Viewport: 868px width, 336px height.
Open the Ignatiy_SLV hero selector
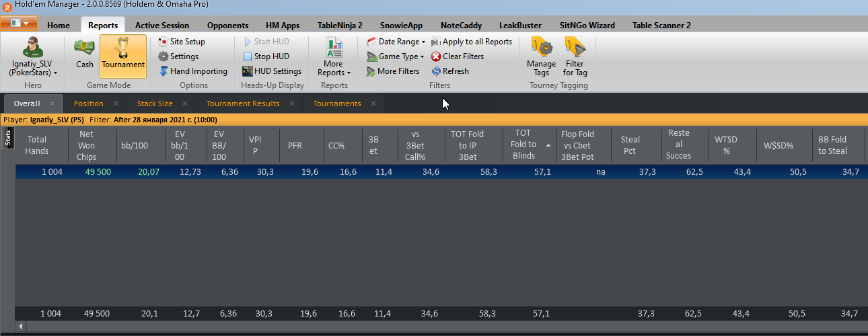[32, 57]
